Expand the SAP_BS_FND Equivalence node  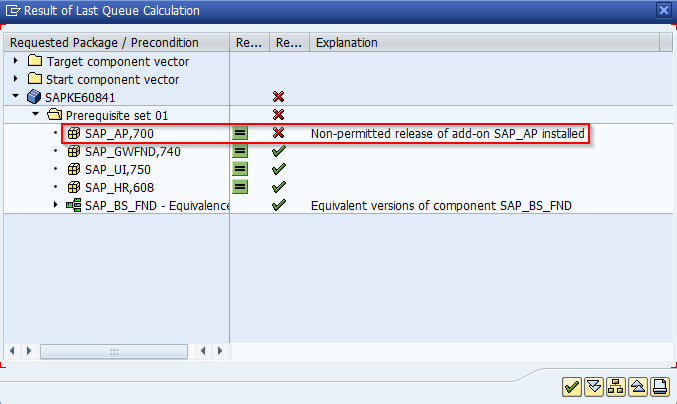pos(55,205)
